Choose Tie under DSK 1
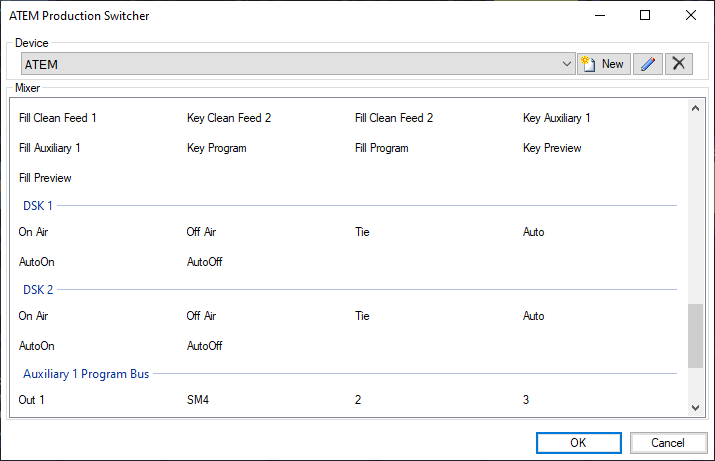 (x=362, y=232)
